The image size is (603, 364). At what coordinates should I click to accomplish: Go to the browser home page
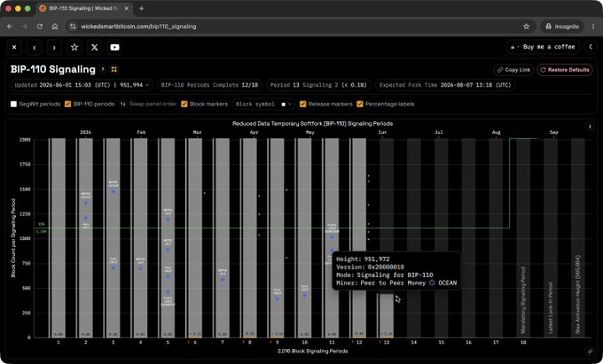tap(55, 27)
